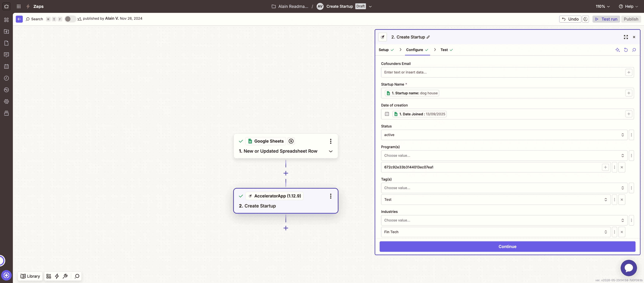
Task: Open the Zapier home icon
Action: click(x=6, y=6)
